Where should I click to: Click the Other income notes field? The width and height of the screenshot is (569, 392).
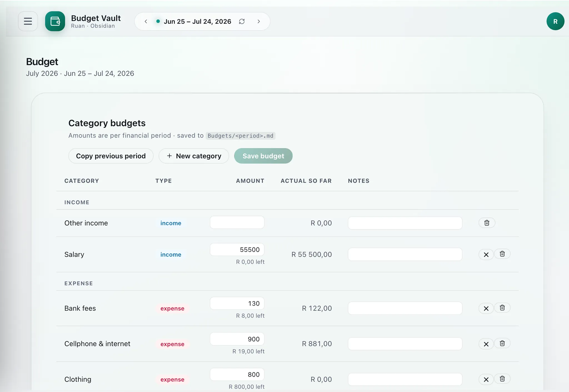[405, 223]
